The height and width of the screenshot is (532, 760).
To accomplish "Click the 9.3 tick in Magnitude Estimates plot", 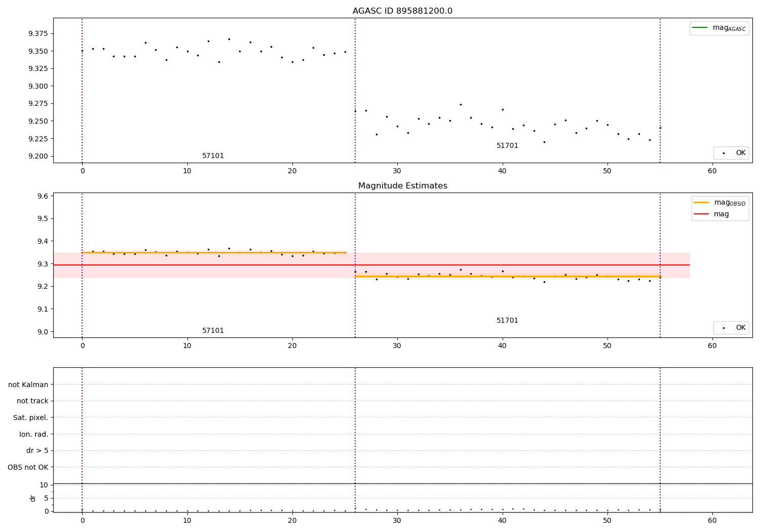I will (43, 264).
